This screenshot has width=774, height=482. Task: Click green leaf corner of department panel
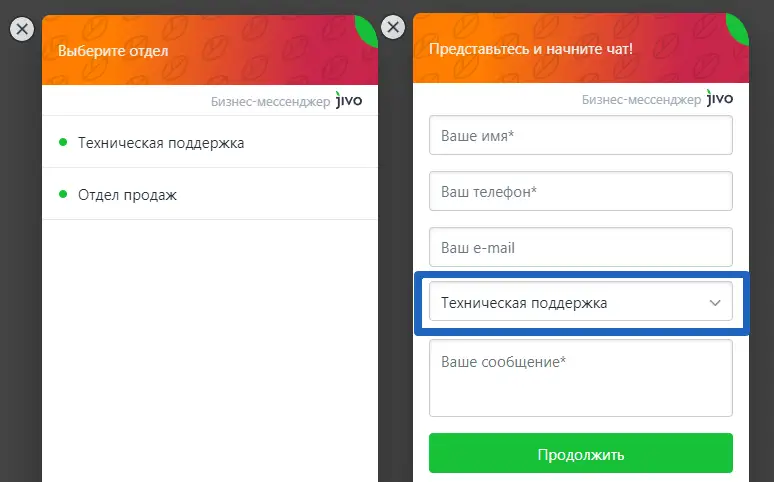tap(368, 30)
